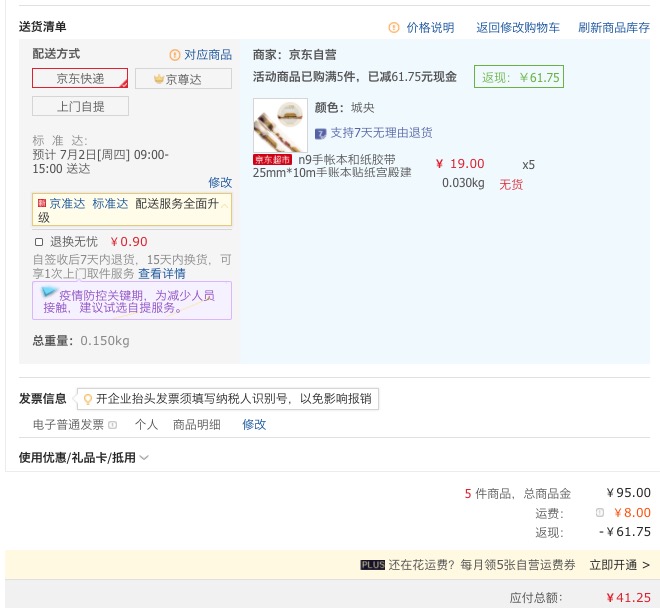Select 京东快递 delivery option

click(80, 78)
